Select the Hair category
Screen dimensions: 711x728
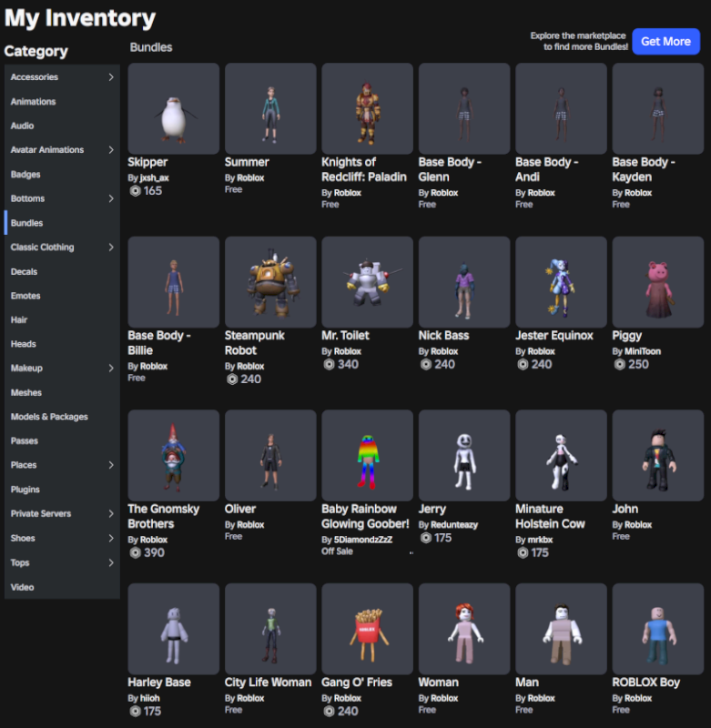click(62, 320)
